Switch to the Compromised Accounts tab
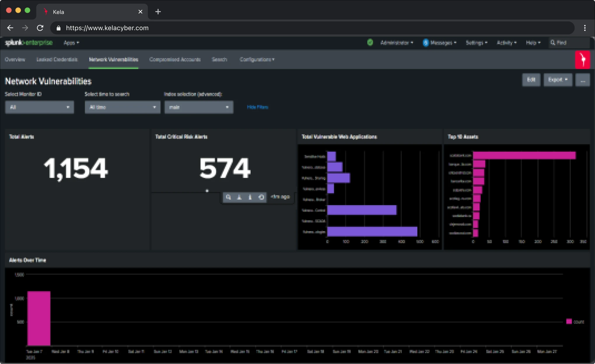Image resolution: width=595 pixels, height=364 pixels. pos(175,60)
